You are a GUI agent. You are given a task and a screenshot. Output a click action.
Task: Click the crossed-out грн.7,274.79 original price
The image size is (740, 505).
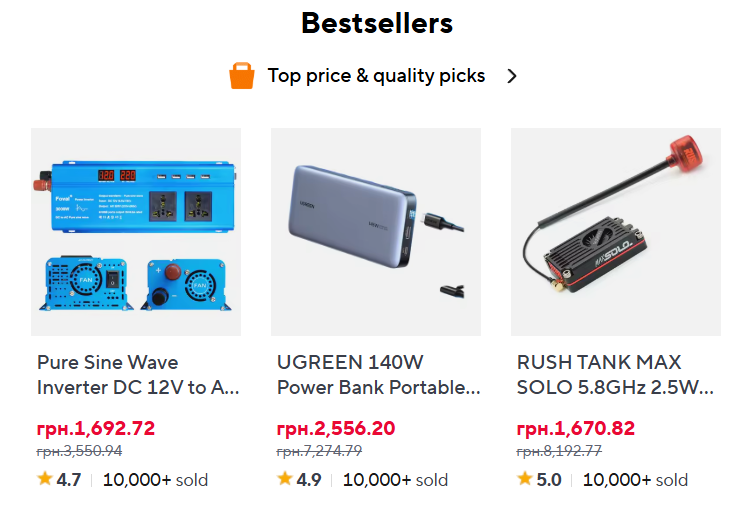coord(320,451)
